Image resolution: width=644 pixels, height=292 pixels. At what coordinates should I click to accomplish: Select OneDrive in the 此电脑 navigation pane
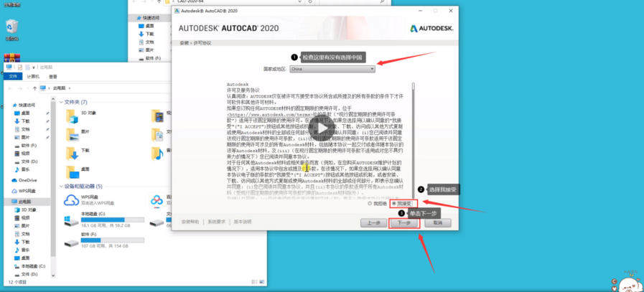pyautogui.click(x=24, y=180)
